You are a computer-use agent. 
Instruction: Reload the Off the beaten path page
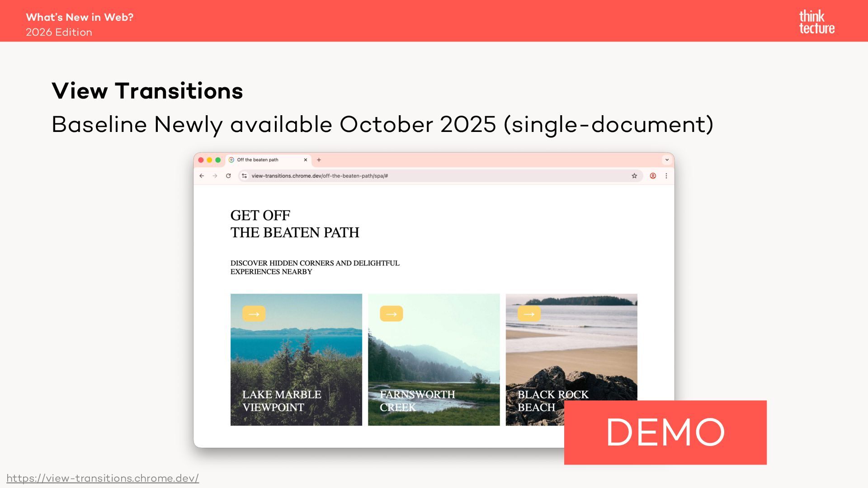click(x=228, y=176)
